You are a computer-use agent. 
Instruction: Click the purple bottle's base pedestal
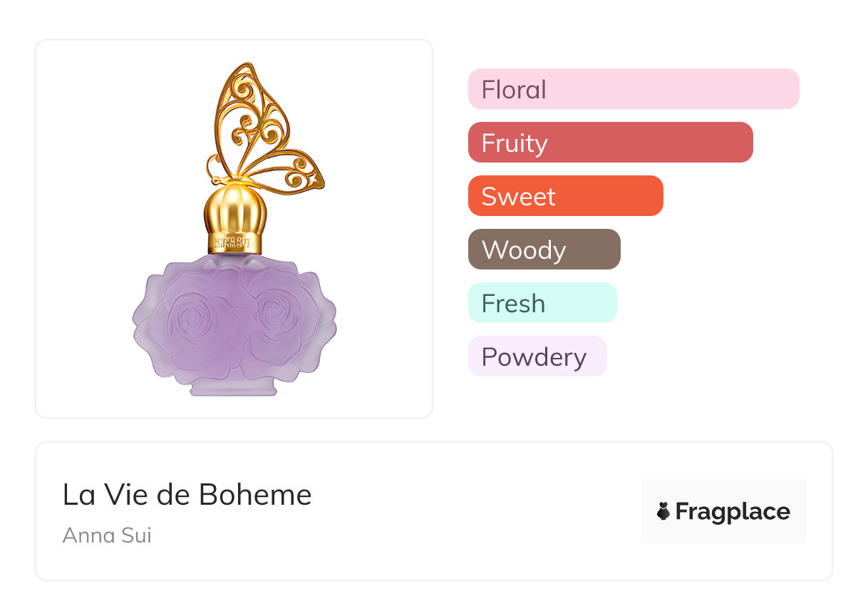tap(234, 387)
